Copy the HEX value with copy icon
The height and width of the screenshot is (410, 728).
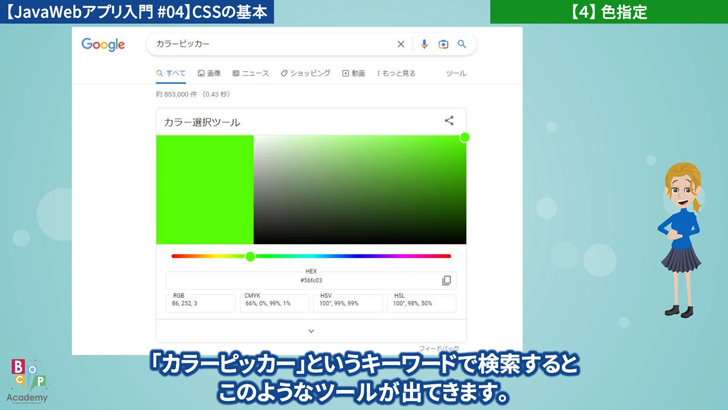click(446, 280)
